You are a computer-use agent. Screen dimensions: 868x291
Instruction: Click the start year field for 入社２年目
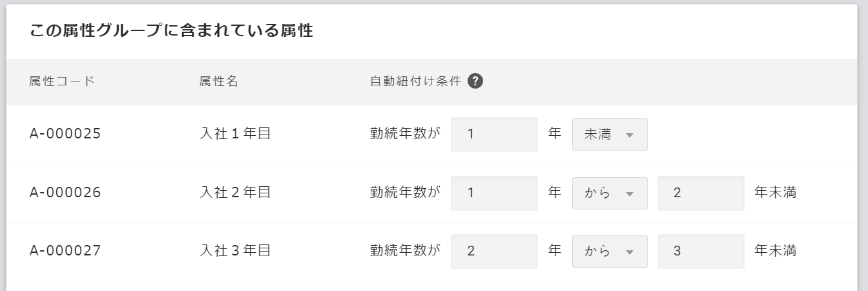pyautogui.click(x=494, y=193)
